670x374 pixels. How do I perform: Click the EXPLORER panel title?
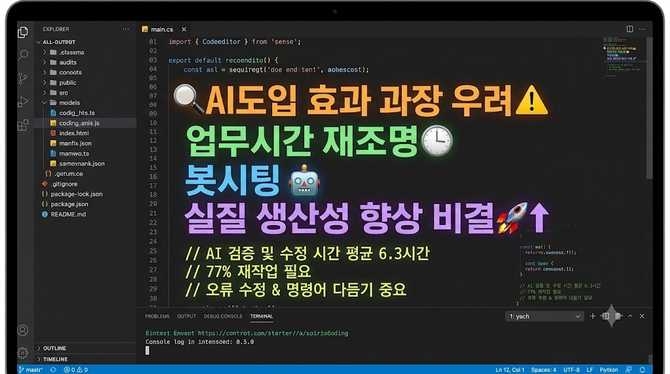[56, 29]
